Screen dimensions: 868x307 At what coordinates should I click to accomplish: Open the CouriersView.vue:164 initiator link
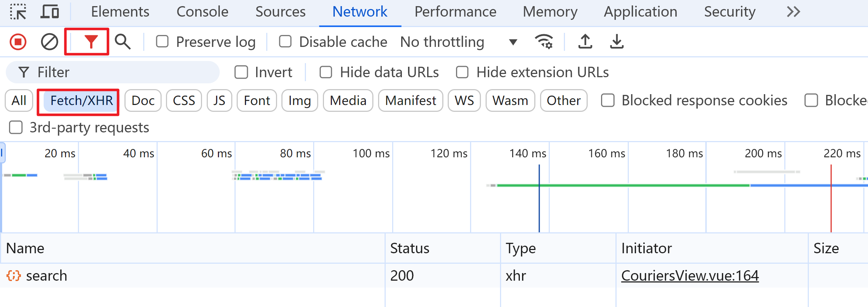(690, 276)
